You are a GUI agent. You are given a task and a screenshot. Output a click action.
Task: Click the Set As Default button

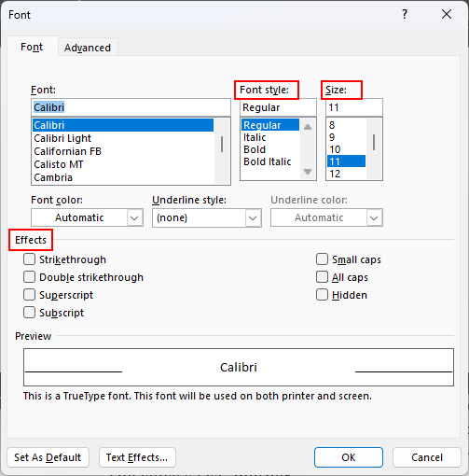[x=48, y=457]
